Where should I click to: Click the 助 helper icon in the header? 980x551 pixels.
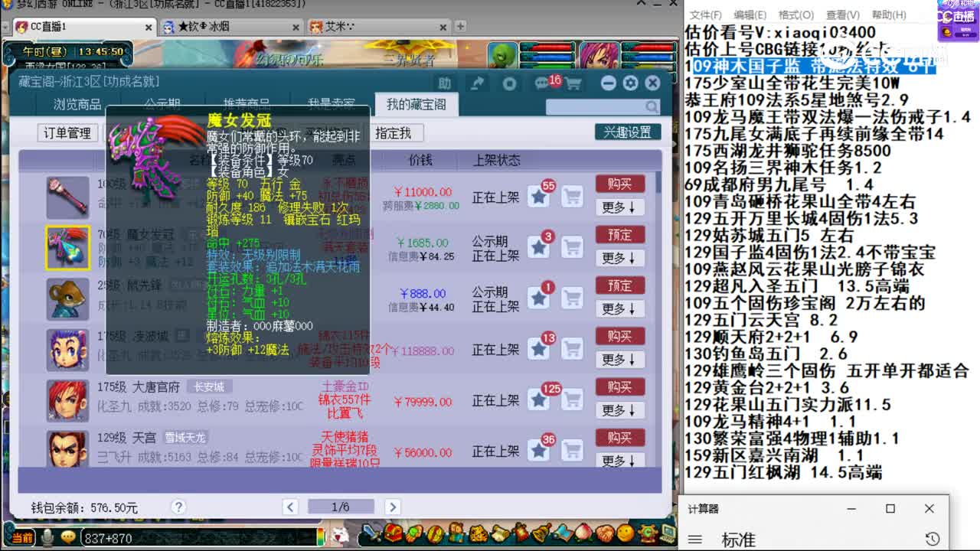pos(444,83)
